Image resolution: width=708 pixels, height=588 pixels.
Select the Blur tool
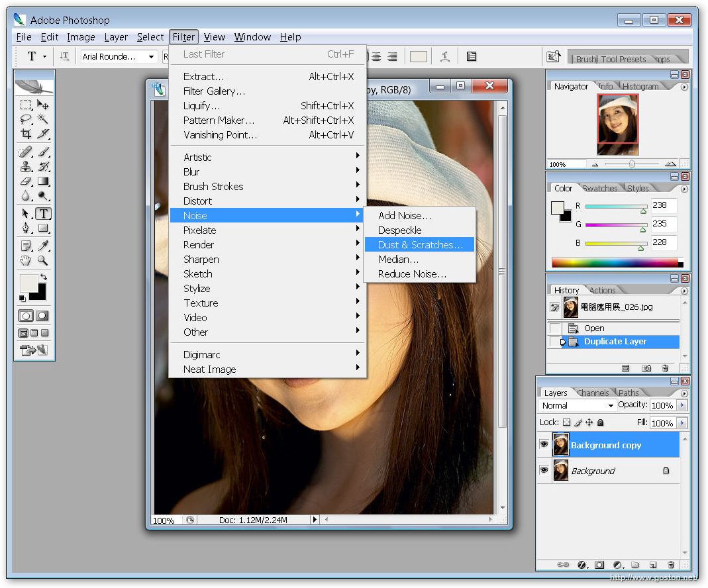[26, 195]
